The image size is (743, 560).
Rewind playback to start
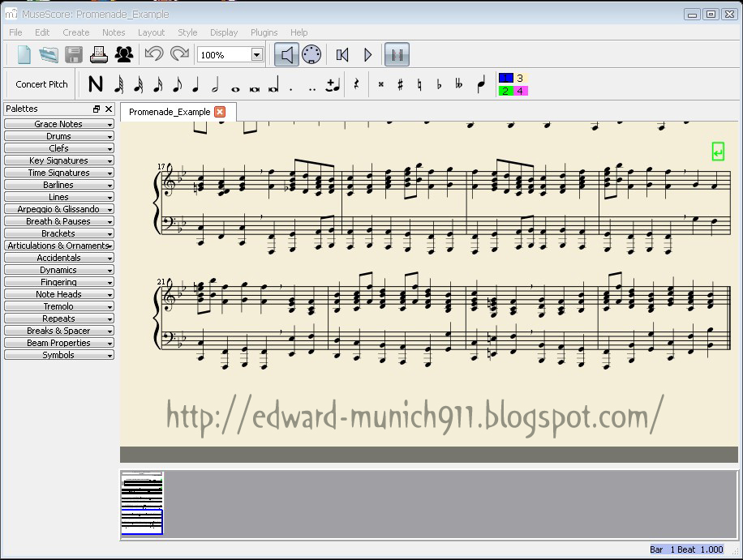pos(342,55)
